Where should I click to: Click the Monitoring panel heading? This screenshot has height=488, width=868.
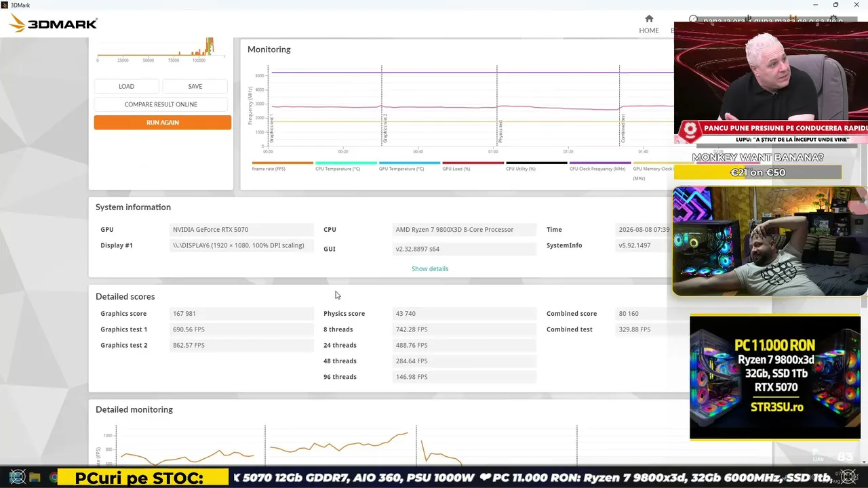coord(269,49)
